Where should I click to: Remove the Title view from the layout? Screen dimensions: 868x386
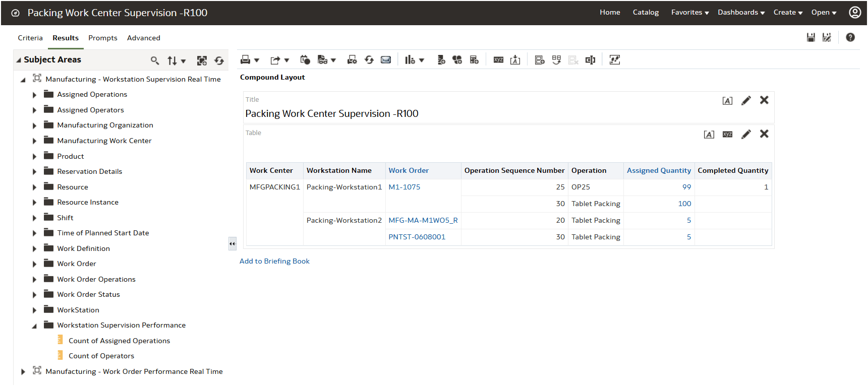[764, 100]
